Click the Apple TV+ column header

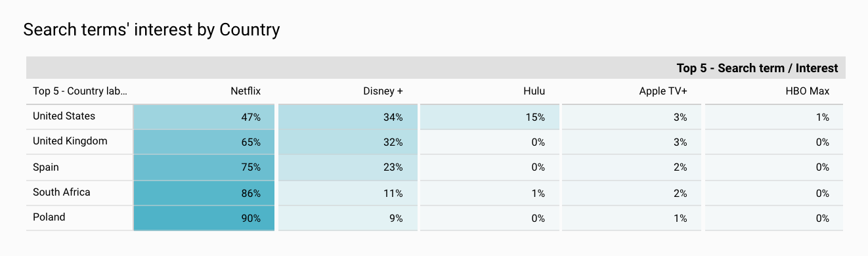coord(663,91)
